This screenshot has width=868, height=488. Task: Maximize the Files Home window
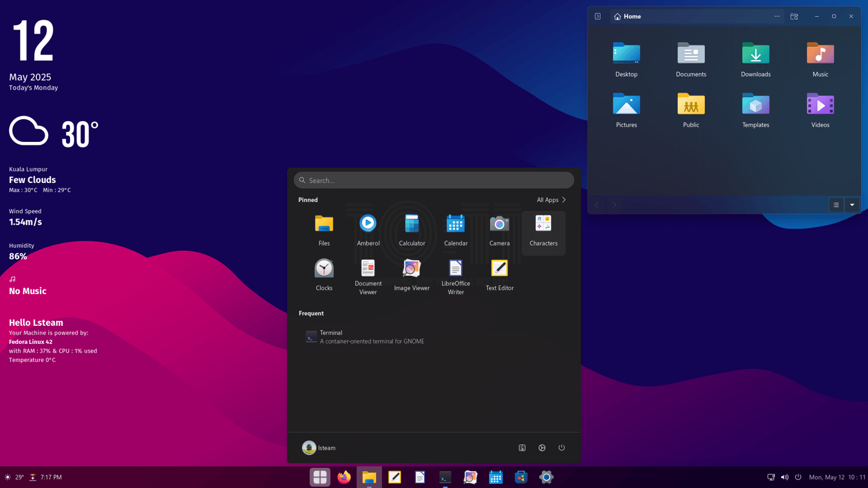coord(834,16)
